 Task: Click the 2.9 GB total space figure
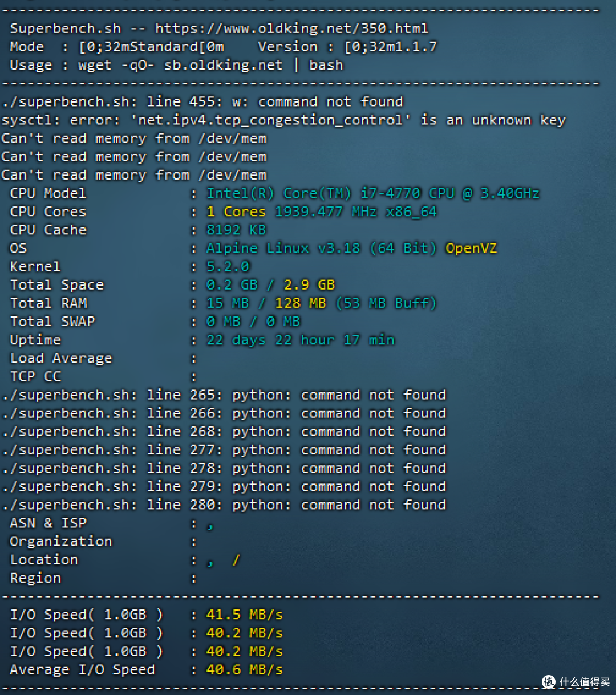click(x=309, y=285)
